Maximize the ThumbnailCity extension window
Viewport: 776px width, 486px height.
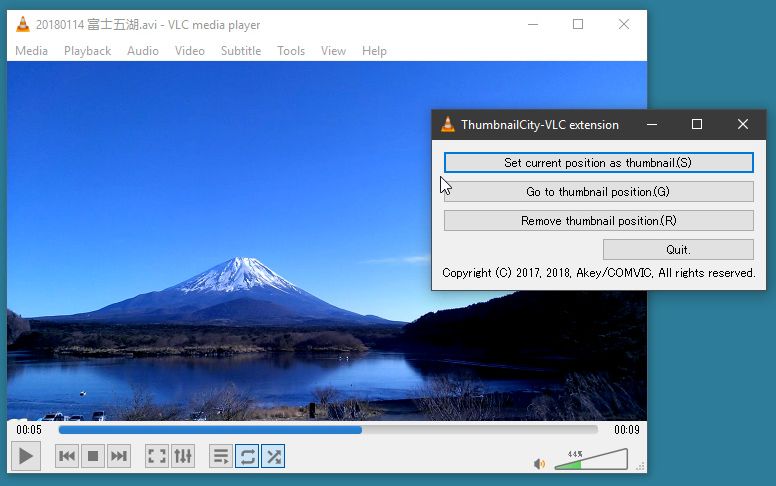click(x=697, y=124)
